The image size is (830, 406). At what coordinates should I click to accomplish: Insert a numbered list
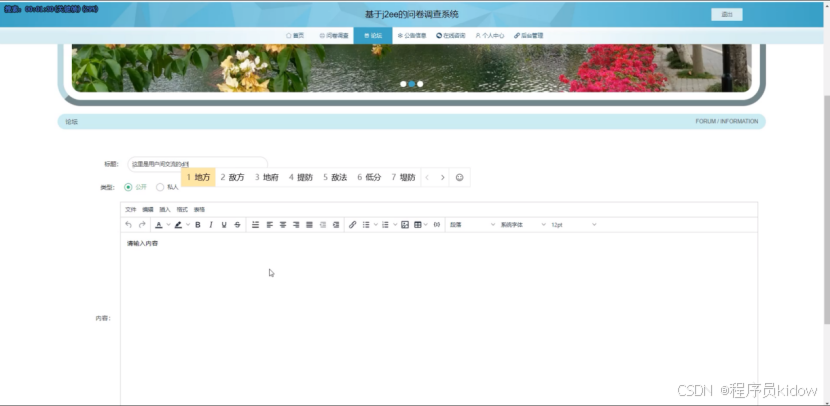(385, 225)
